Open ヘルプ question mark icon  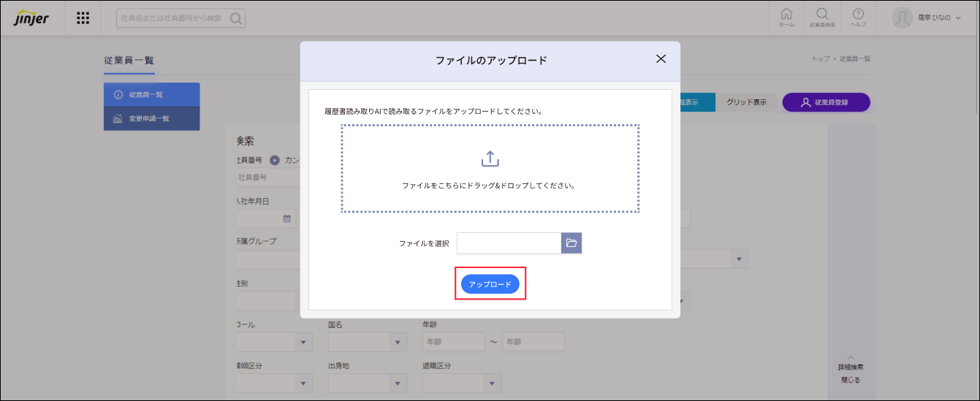pyautogui.click(x=858, y=17)
